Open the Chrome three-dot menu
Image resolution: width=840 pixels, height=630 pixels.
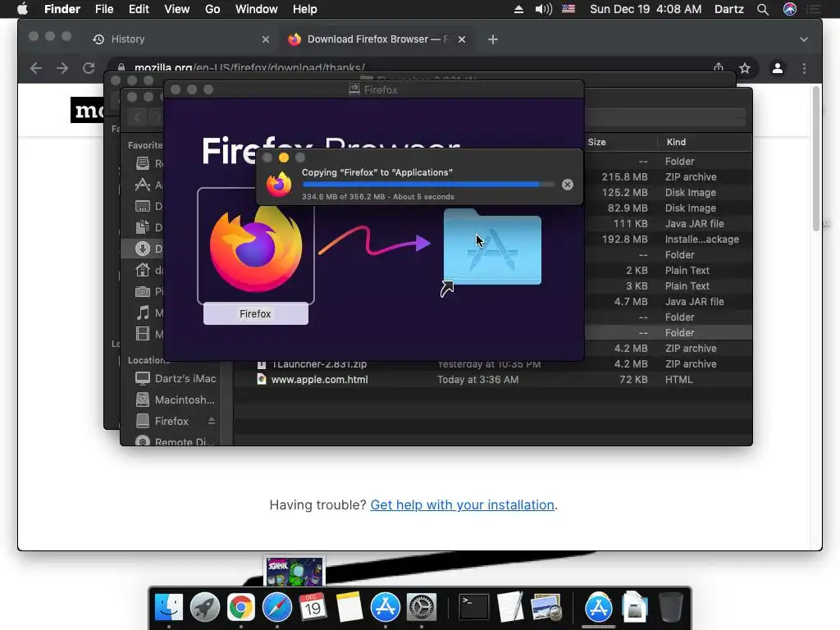(804, 68)
